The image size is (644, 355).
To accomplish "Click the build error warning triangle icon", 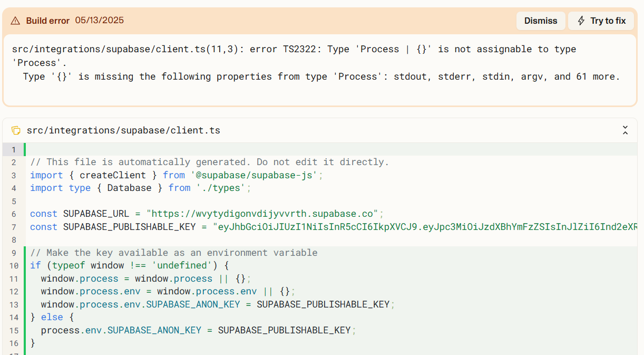I will tap(15, 21).
